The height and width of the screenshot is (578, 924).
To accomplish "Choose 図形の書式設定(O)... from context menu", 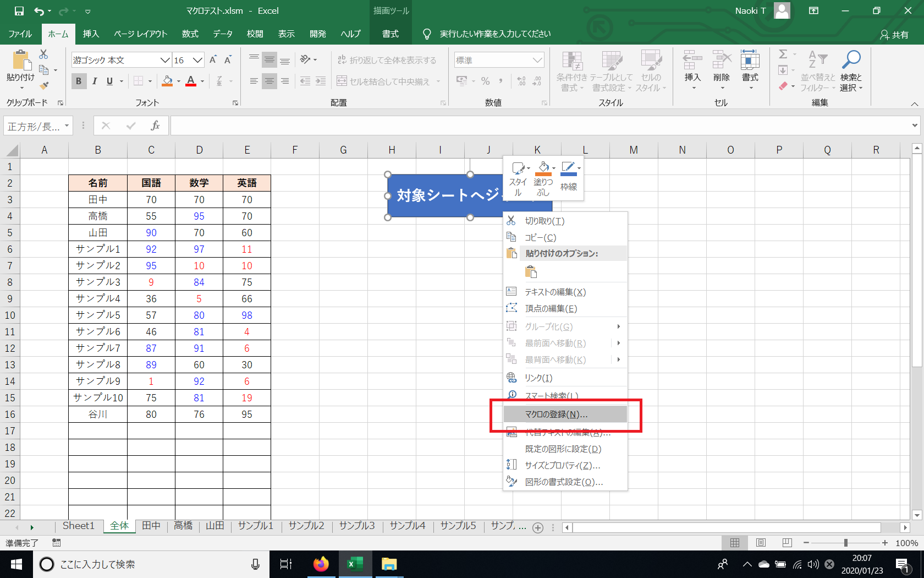I will point(565,482).
